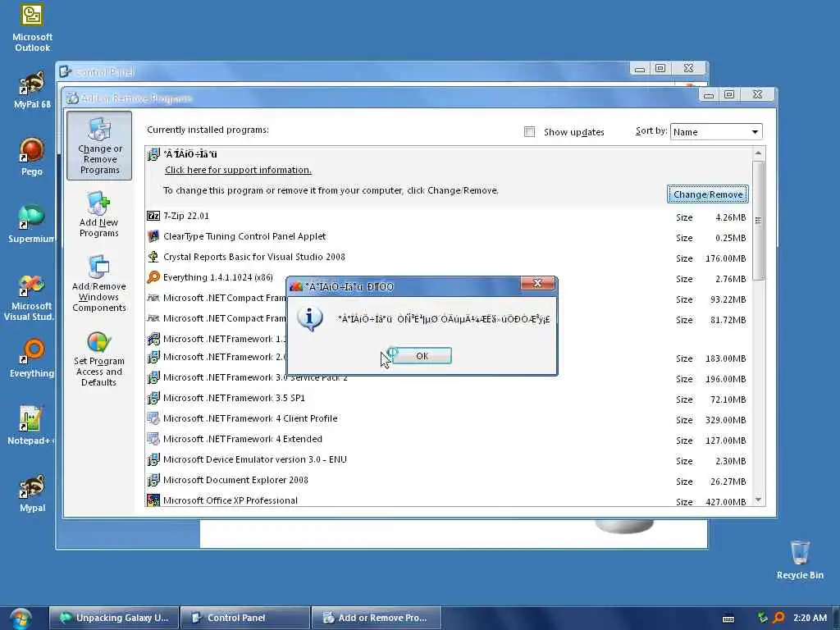Open MyPal 68 desktop shortcut
The height and width of the screenshot is (630, 840).
(32, 90)
